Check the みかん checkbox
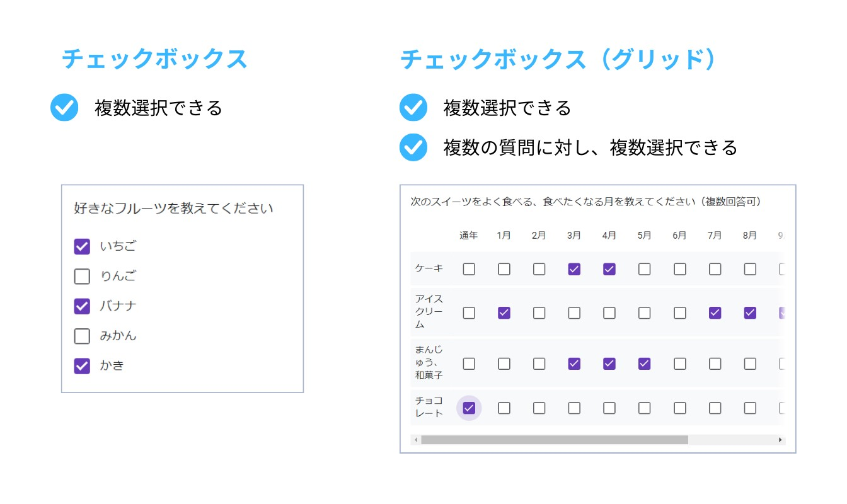 pyautogui.click(x=82, y=336)
